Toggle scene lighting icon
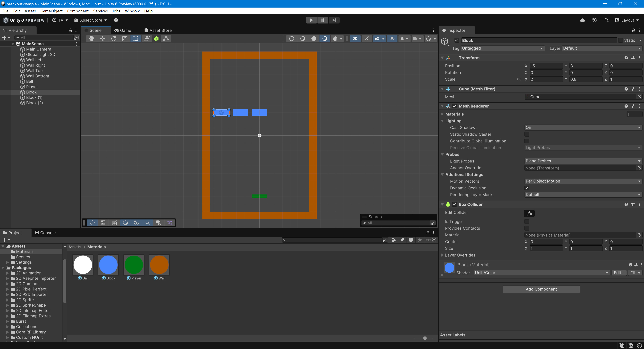 click(366, 39)
